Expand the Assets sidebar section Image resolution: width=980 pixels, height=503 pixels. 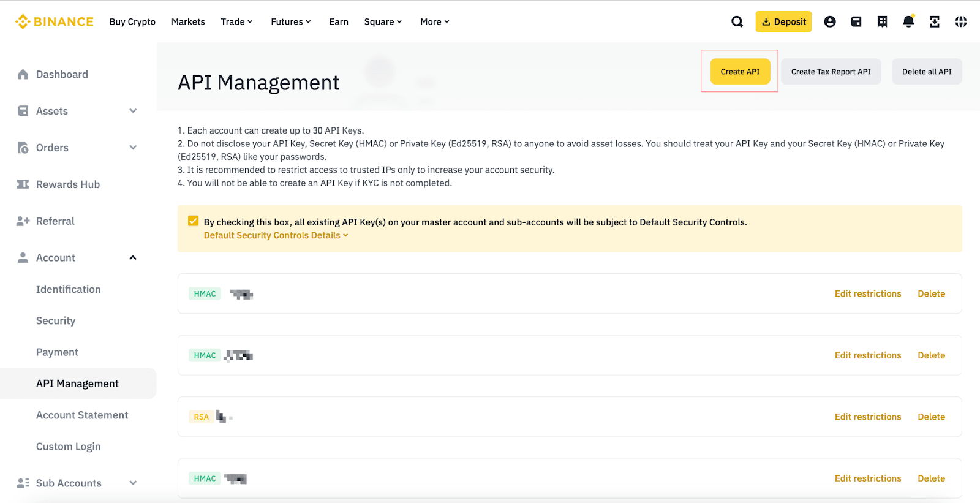[x=133, y=111]
